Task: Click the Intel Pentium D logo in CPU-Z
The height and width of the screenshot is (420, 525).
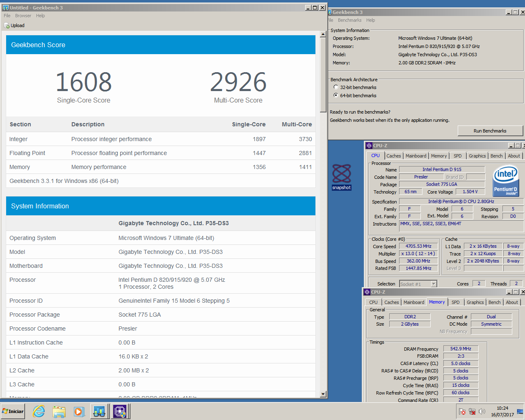Action: coord(505,180)
